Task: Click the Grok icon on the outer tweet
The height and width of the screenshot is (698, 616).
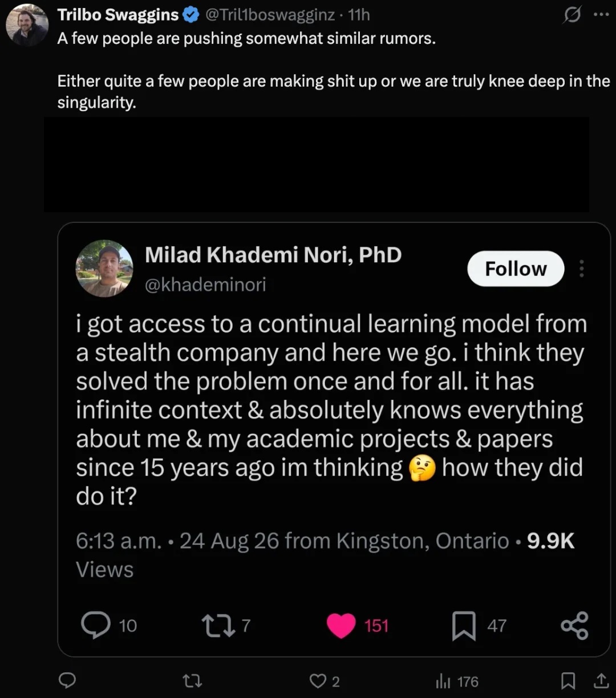Action: 571,15
